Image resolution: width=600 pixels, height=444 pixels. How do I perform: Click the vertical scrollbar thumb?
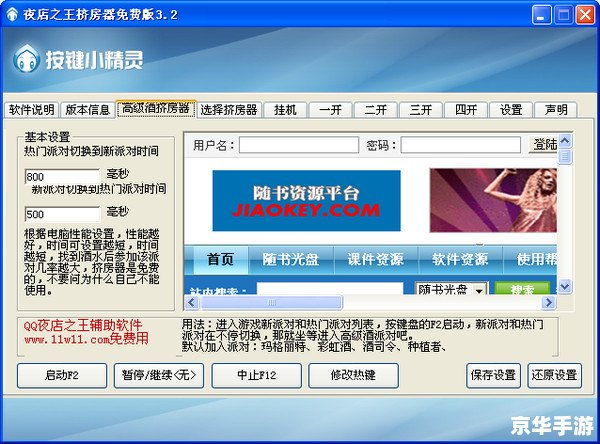[565, 157]
